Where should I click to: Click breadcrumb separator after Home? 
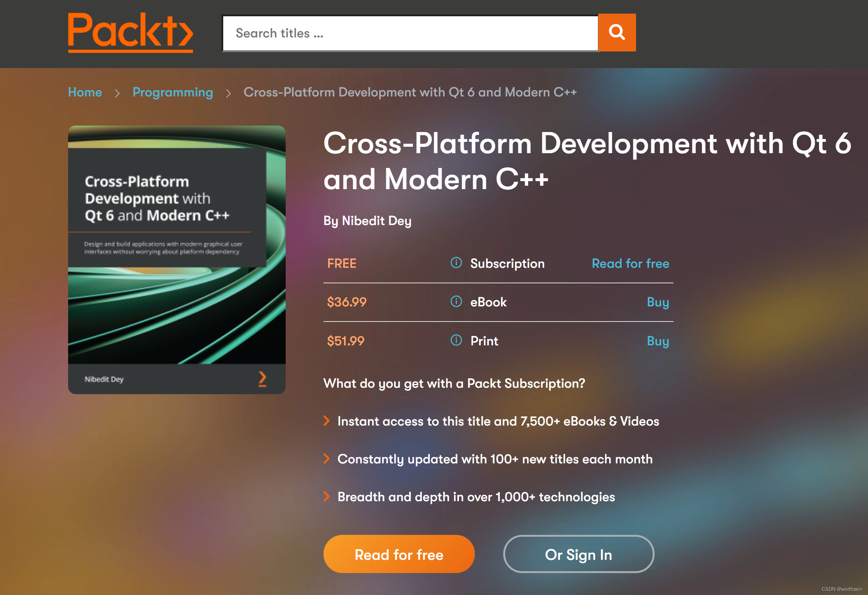[117, 93]
